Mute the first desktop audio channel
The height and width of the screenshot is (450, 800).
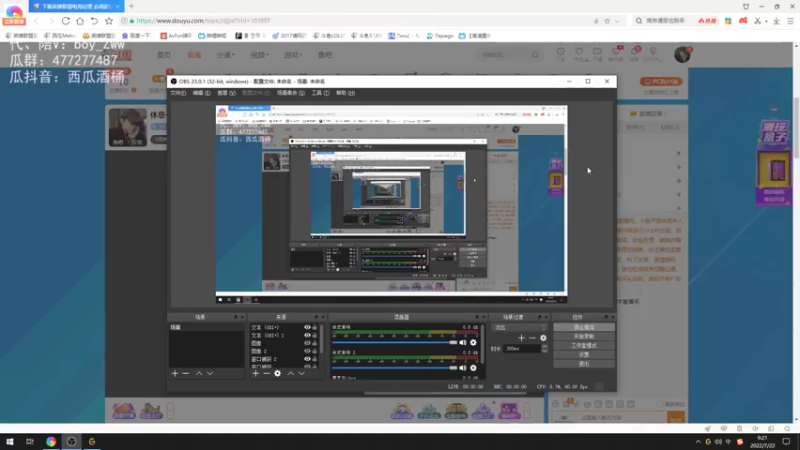[463, 342]
